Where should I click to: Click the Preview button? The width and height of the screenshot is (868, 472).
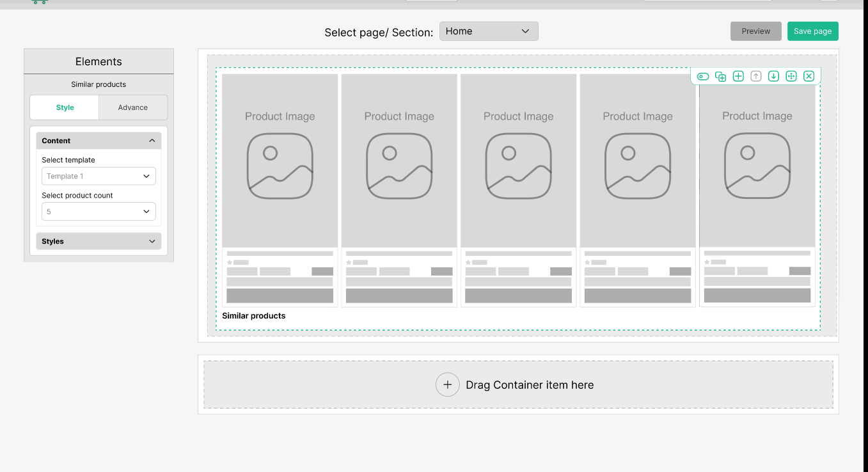(x=756, y=31)
